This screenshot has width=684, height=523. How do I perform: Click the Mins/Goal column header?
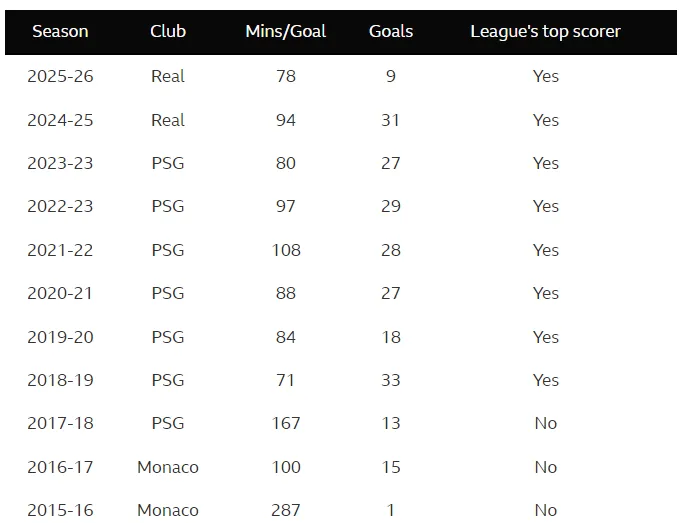pos(286,31)
